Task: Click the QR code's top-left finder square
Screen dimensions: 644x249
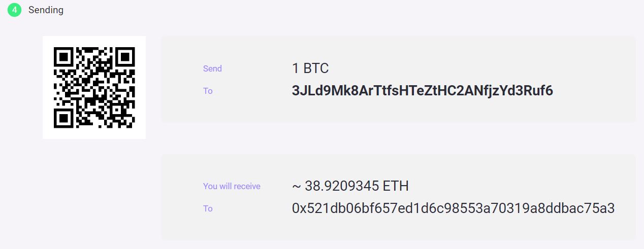Action: point(63,56)
